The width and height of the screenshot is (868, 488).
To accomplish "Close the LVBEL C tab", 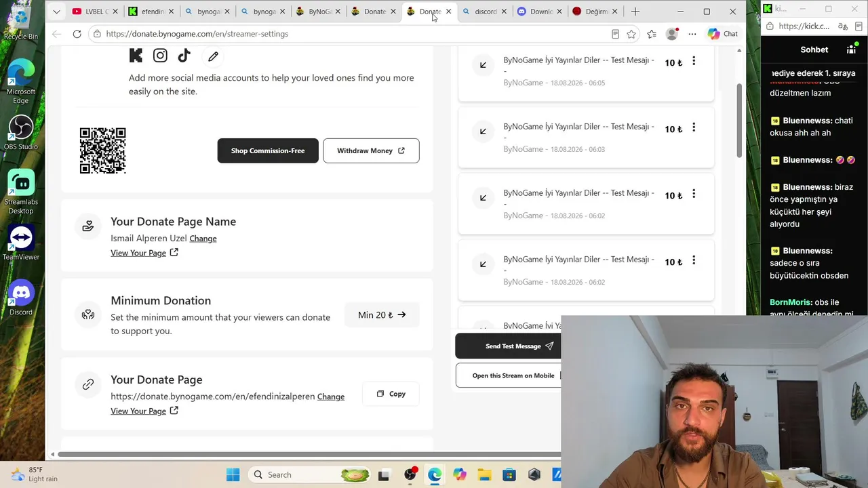I will 115,12.
